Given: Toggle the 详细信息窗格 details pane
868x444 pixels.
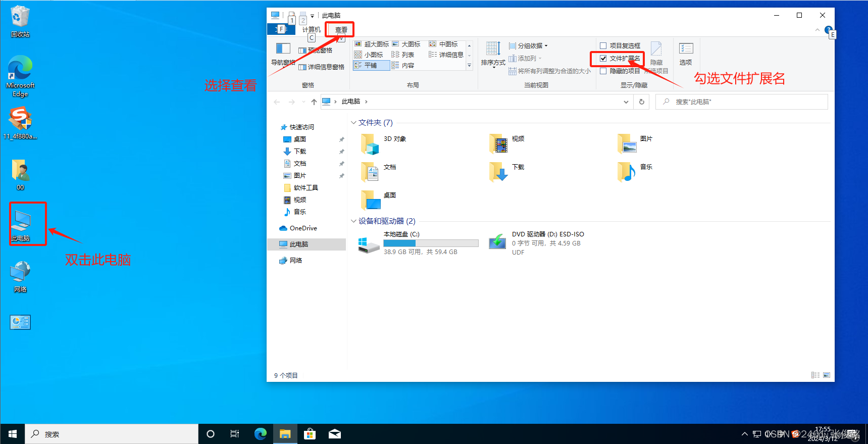Looking at the screenshot, I should tap(321, 67).
